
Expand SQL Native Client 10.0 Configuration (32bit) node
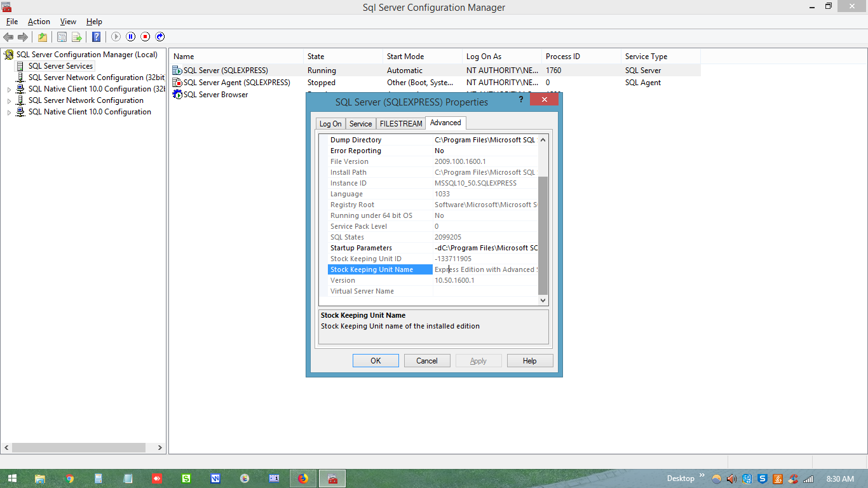(9, 90)
